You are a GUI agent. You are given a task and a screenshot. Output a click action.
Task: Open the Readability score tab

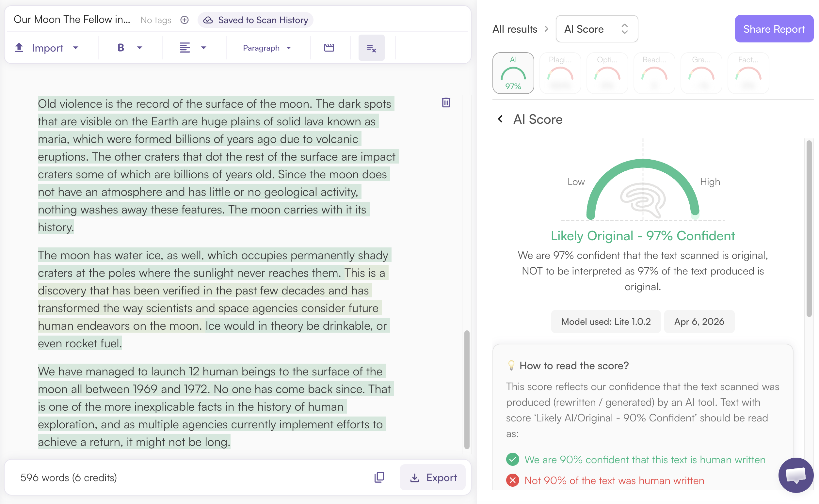point(654,73)
